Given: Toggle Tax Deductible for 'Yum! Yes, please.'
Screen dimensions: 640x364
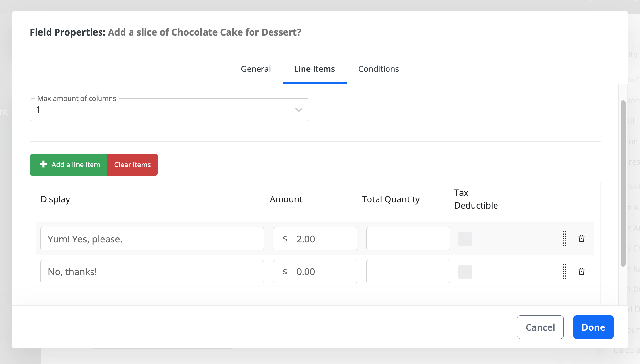Looking at the screenshot, I should 465,239.
